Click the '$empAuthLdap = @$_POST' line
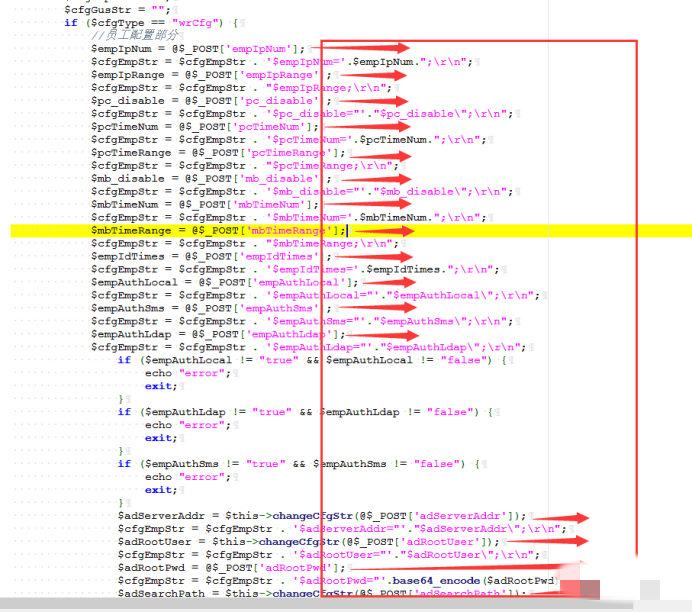692x612 pixels. [x=218, y=335]
